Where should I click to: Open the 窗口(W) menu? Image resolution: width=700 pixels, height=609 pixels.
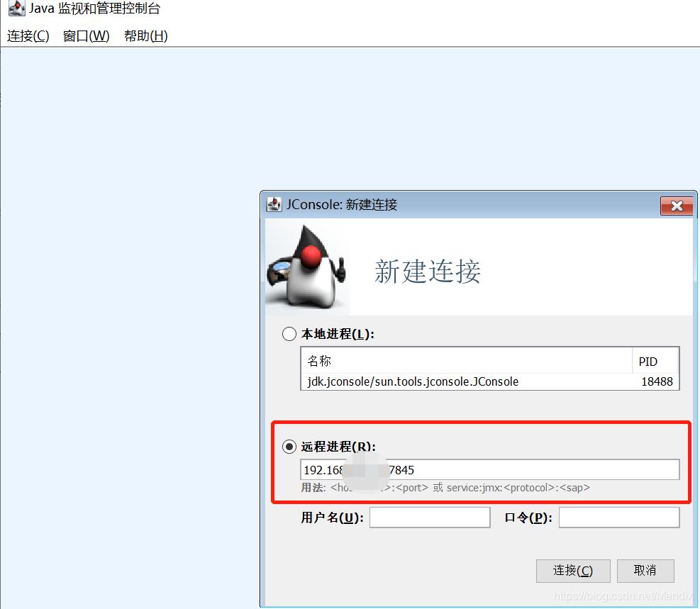click(x=86, y=35)
